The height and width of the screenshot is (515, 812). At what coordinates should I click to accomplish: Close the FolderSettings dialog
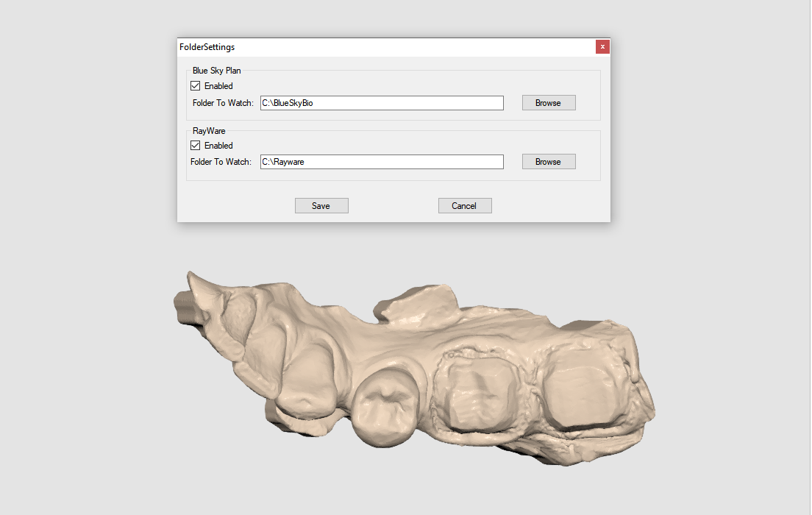point(602,46)
